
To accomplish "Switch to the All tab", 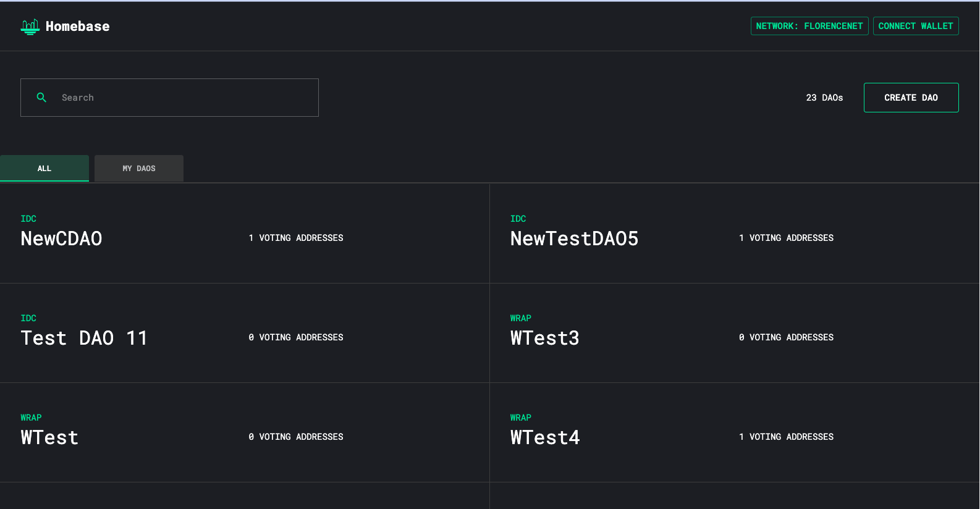I will 44,168.
